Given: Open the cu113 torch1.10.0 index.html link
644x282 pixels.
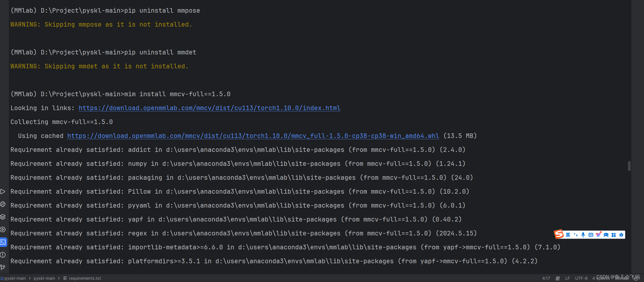Looking at the screenshot, I should tap(209, 108).
